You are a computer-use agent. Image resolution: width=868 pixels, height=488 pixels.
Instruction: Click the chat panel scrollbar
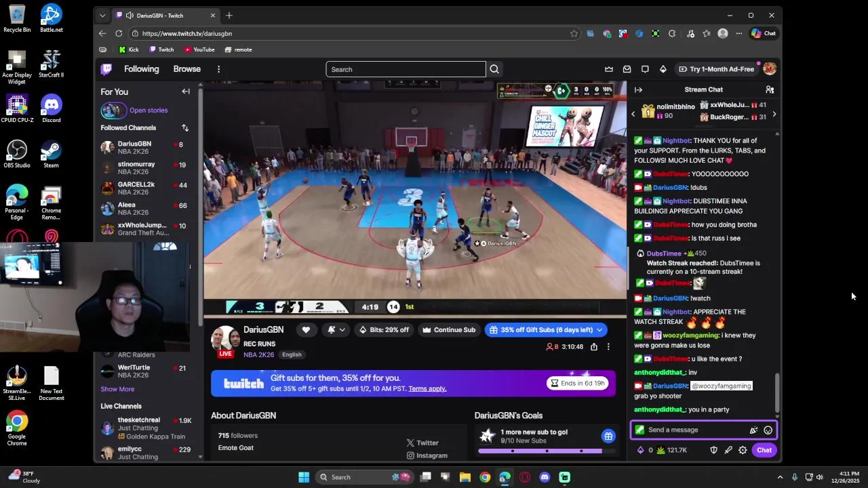(777, 393)
